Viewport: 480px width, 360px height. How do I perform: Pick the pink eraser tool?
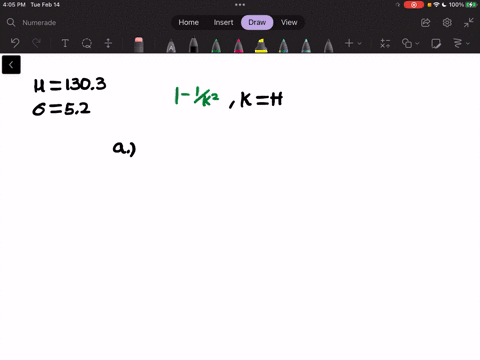pyautogui.click(x=139, y=45)
